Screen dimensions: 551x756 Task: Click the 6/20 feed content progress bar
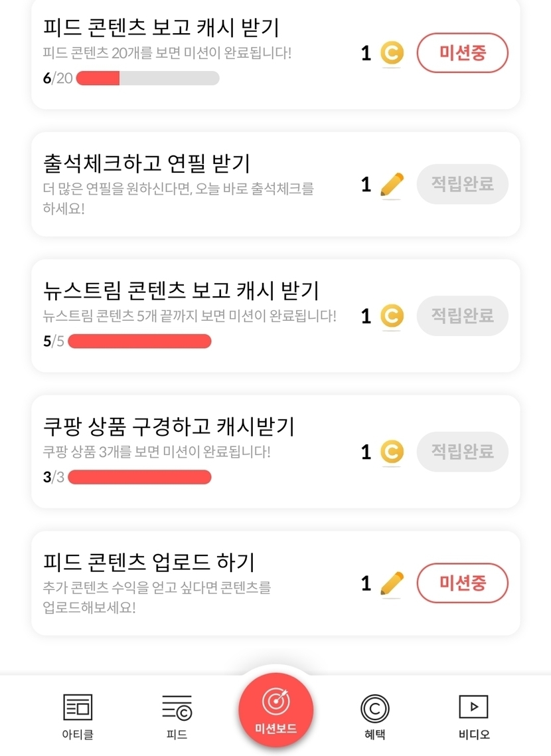[147, 78]
